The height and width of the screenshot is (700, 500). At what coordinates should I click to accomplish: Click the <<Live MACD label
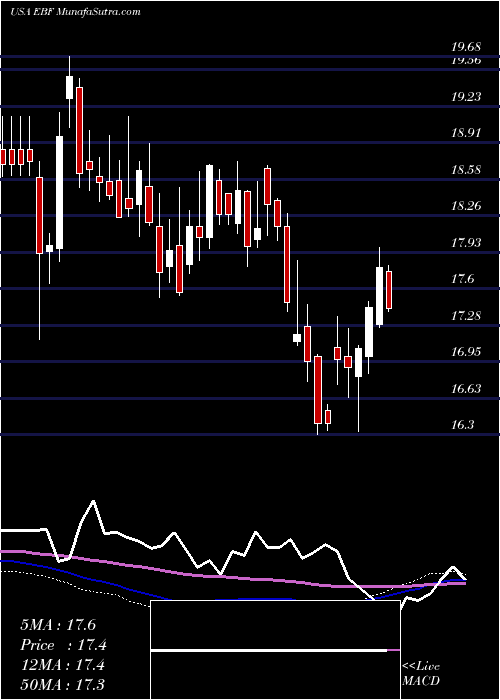[x=421, y=673]
